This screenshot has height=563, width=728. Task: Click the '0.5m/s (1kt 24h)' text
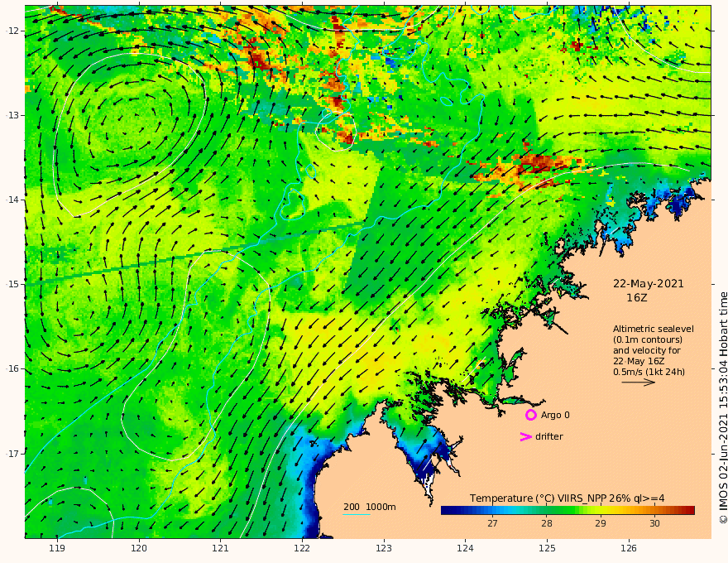point(649,372)
